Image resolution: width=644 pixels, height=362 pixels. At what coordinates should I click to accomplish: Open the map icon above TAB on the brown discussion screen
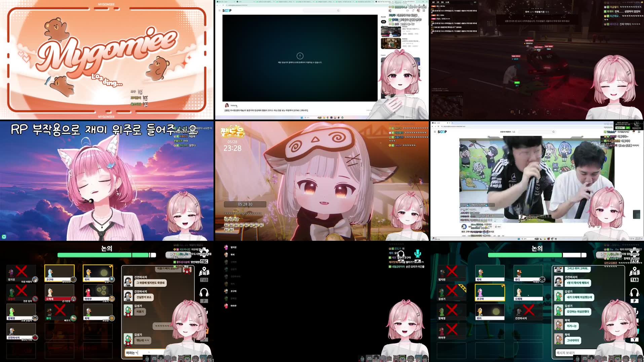(x=204, y=271)
